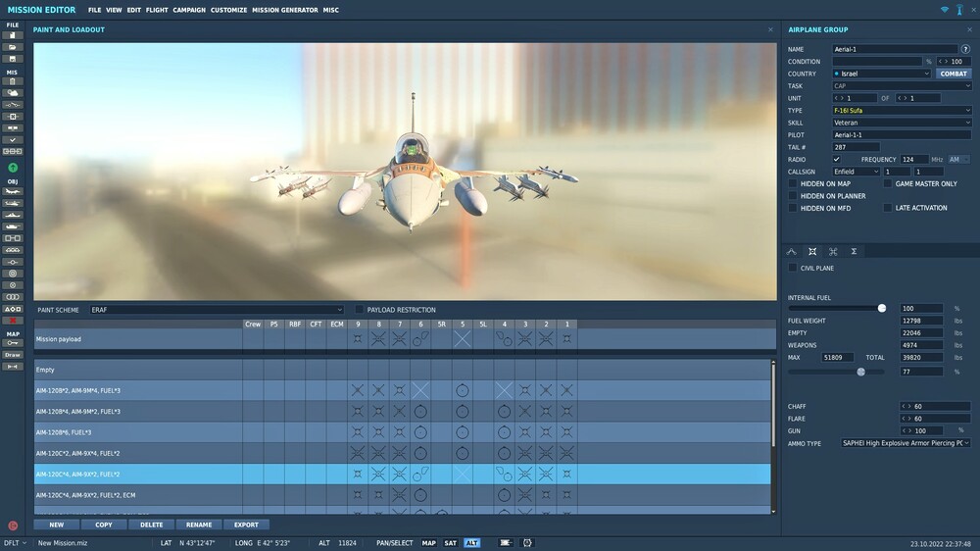Open the Campaign menu
Viewport: 980px width, 551px height.
click(189, 10)
